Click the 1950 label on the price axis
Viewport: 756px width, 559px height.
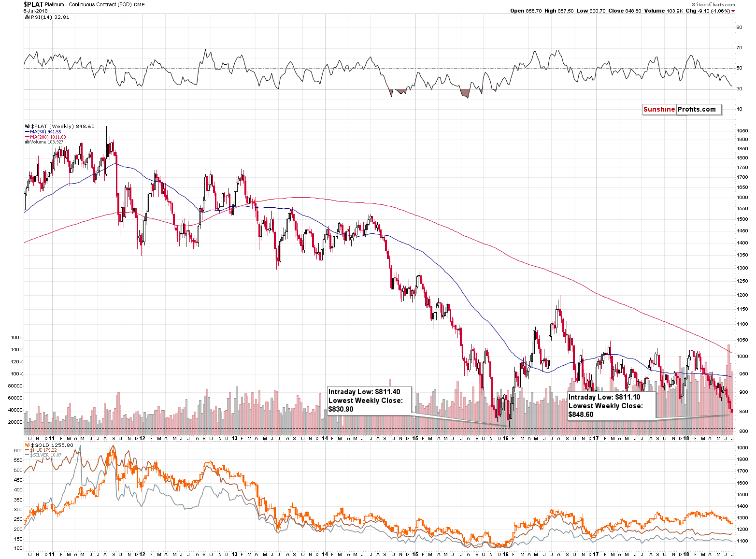(x=742, y=131)
